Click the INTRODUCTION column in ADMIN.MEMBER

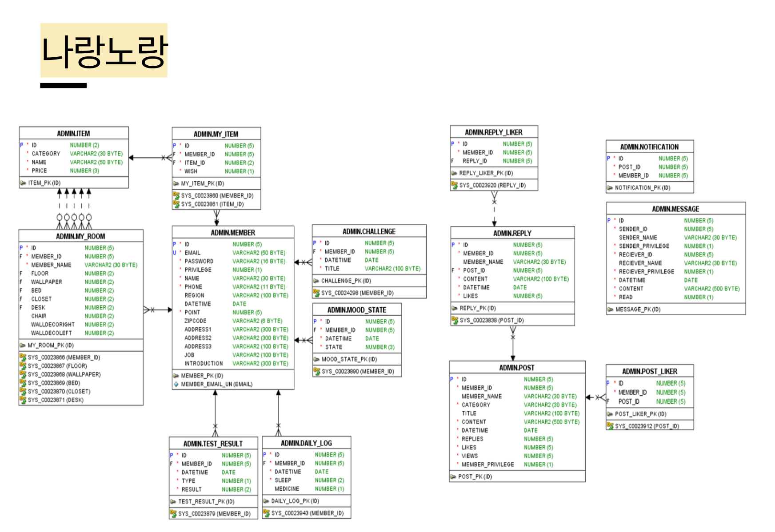(233, 363)
